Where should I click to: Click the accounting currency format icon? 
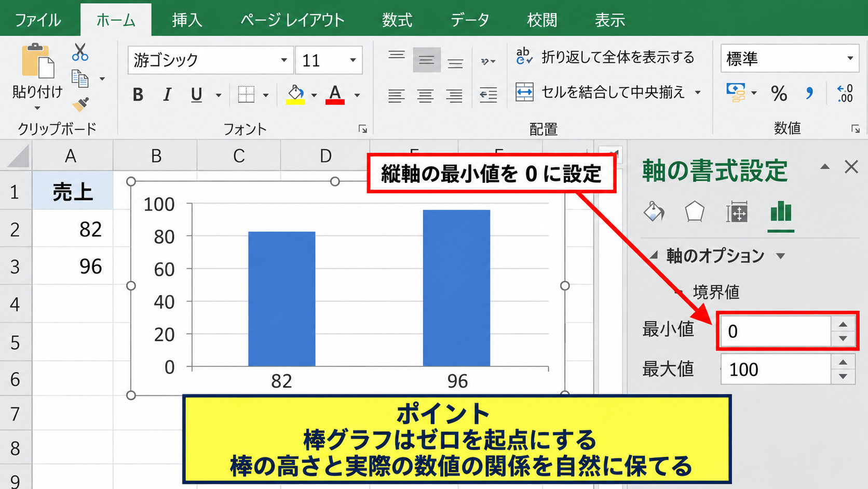click(736, 92)
